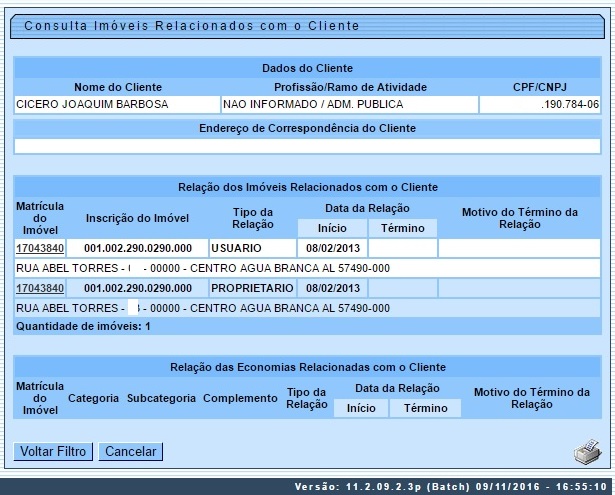
Task: Select inscrição 001.002.290.0290.000 in PROPRIETARIO row
Action: (x=138, y=288)
